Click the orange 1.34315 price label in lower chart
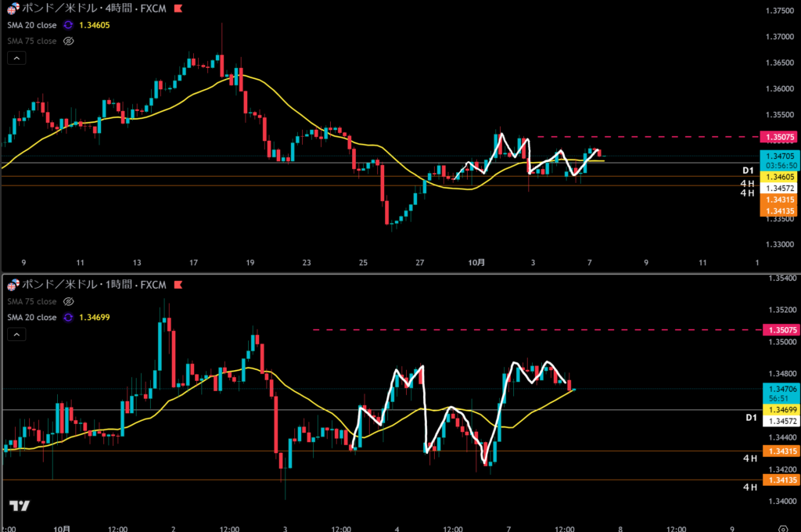 pos(779,451)
